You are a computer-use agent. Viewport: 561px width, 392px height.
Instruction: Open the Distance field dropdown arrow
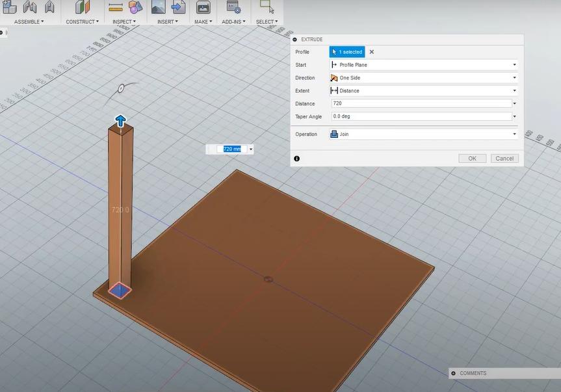coord(514,103)
